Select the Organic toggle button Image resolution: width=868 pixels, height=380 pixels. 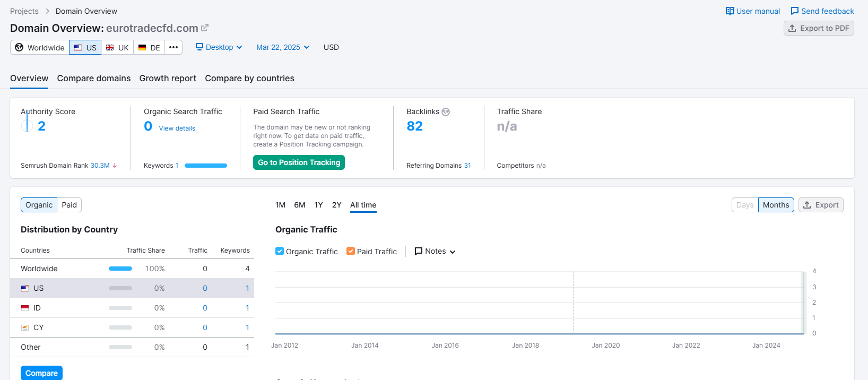[39, 205]
